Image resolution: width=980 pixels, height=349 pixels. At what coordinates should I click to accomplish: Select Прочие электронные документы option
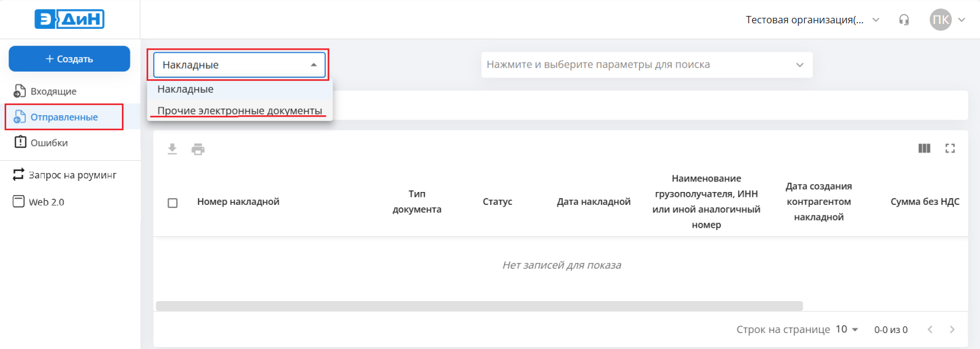click(x=239, y=110)
